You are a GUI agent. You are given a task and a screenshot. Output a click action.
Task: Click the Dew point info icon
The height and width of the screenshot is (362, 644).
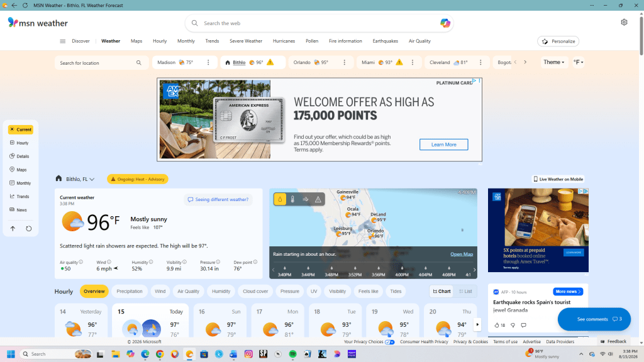255,262
